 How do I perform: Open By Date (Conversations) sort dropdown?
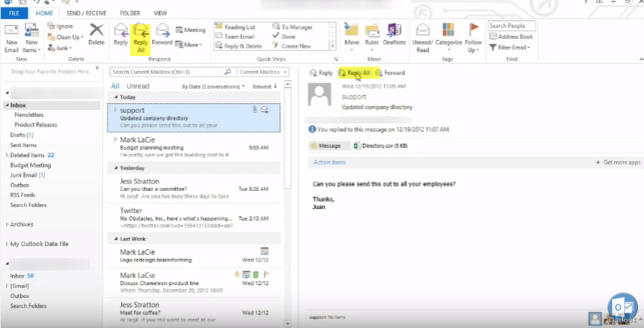(x=213, y=86)
